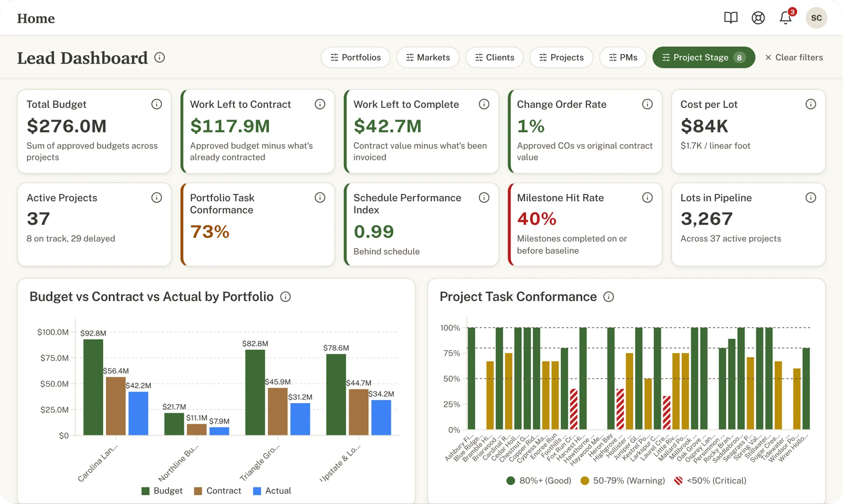Open the Markets filter
Viewport: 843px width, 504px height.
[428, 57]
